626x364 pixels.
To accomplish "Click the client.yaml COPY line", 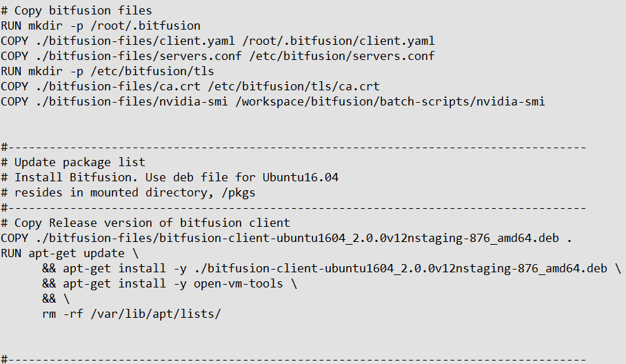I will [x=218, y=41].
